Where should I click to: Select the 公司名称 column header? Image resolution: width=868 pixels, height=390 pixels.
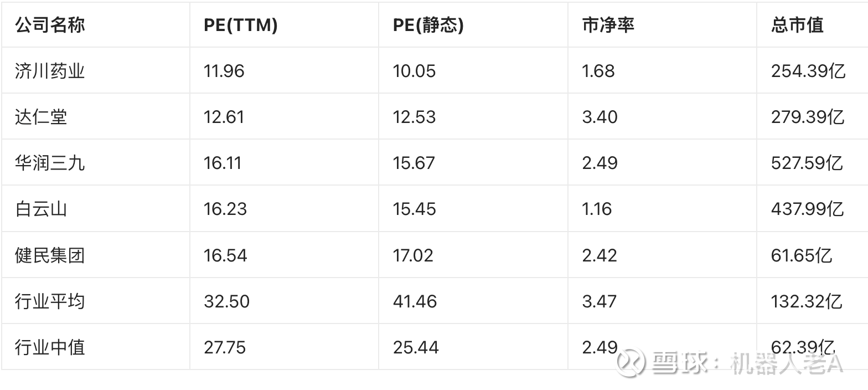coord(50,25)
